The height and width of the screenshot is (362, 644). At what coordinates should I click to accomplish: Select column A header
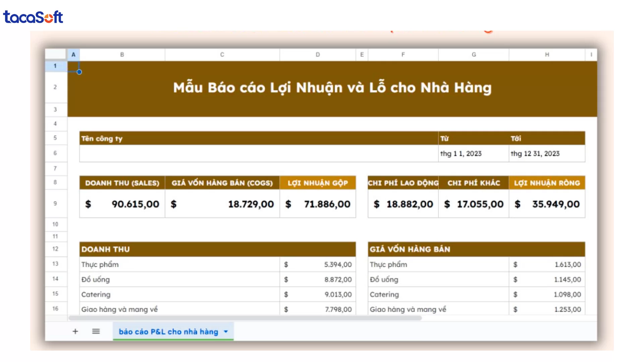(x=73, y=54)
